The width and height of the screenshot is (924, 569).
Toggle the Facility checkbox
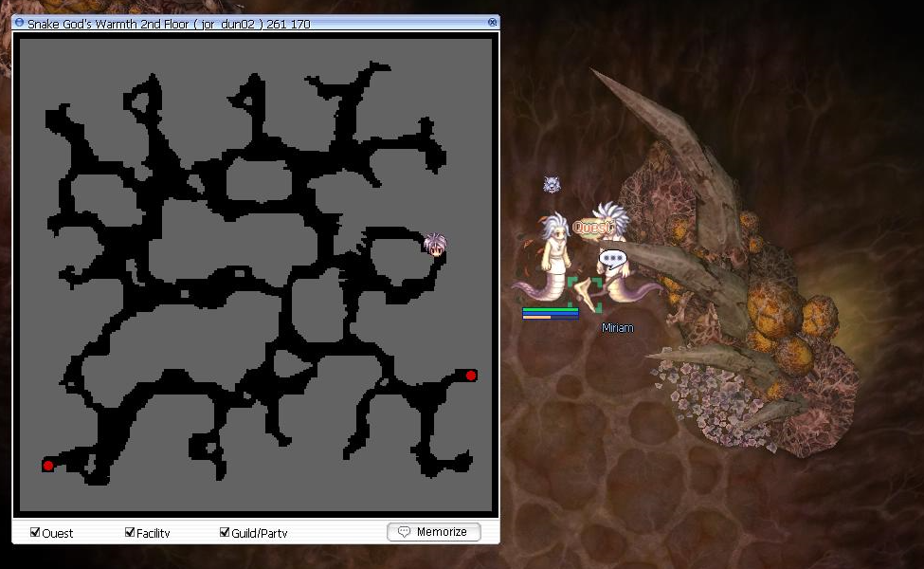coord(130,532)
